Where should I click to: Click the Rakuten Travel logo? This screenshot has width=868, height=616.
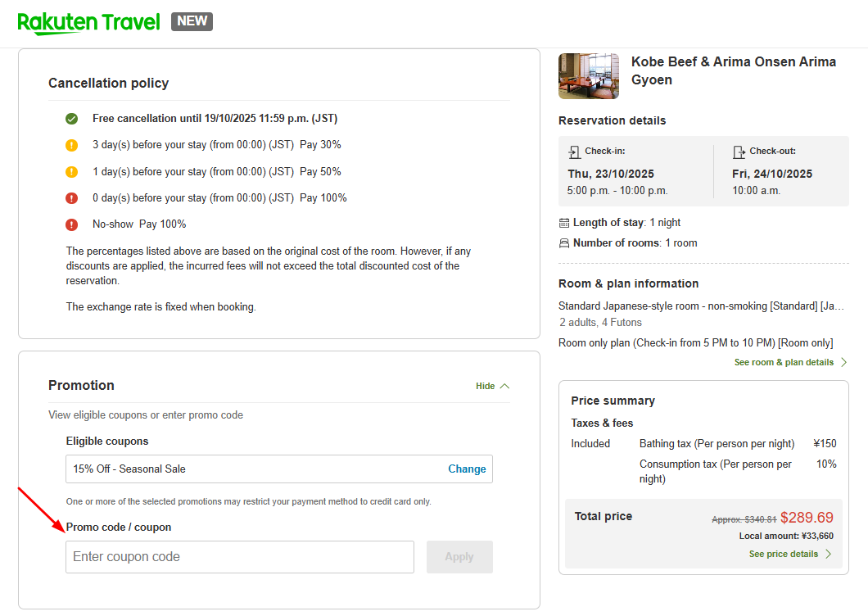pyautogui.click(x=88, y=22)
